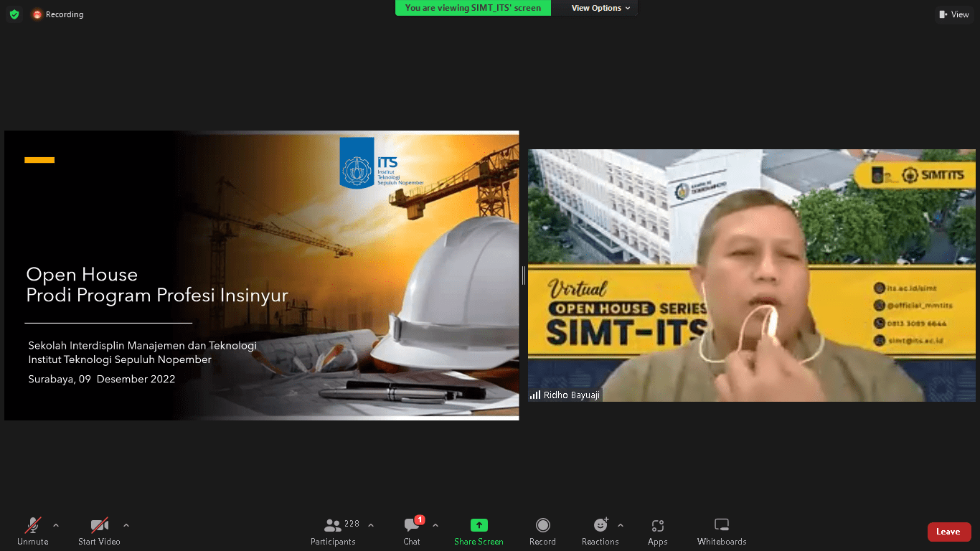Image resolution: width=980 pixels, height=551 pixels.
Task: Start Video with the camera toggle
Action: point(99,531)
